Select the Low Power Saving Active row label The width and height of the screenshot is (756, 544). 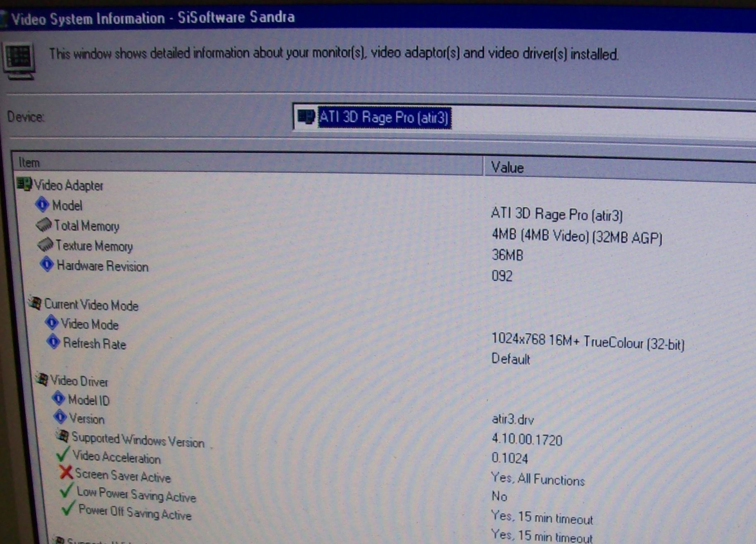(x=137, y=494)
